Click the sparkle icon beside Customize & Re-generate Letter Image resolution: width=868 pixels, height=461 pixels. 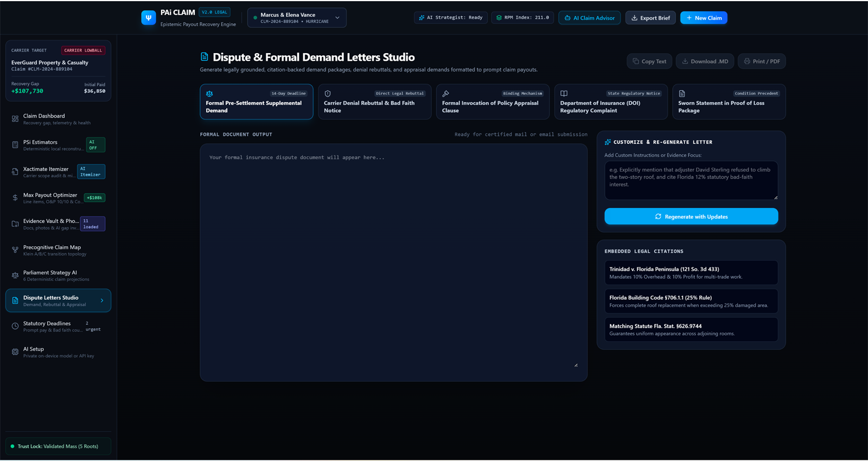pyautogui.click(x=608, y=142)
